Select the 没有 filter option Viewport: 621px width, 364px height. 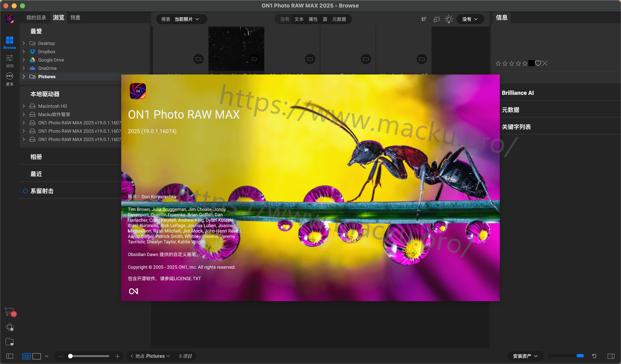click(x=285, y=19)
